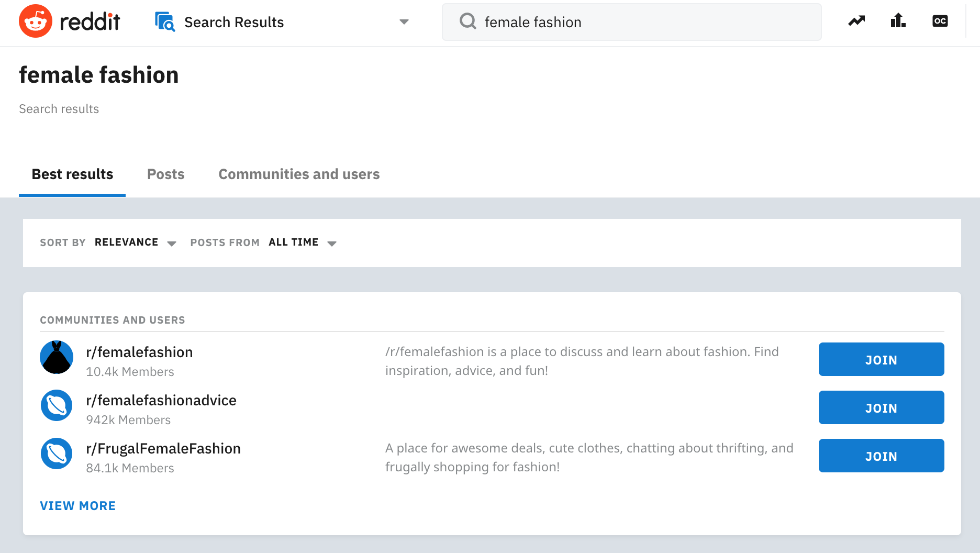Screen dimensions: 980x553
Task: Open the Original Content OC icon
Action: click(940, 21)
